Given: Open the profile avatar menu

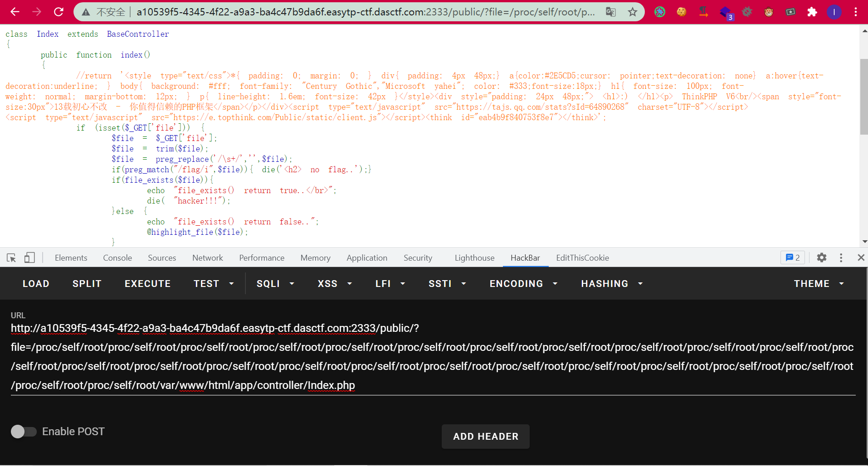Looking at the screenshot, I should pyautogui.click(x=834, y=12).
